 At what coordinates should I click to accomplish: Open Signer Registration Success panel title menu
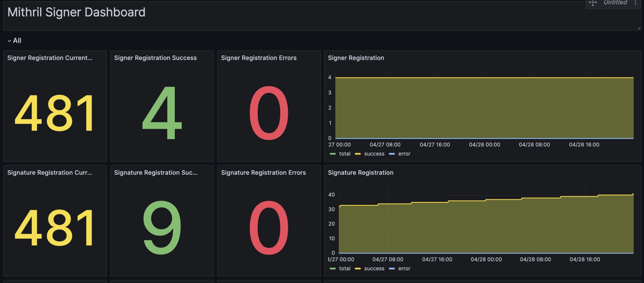click(155, 58)
